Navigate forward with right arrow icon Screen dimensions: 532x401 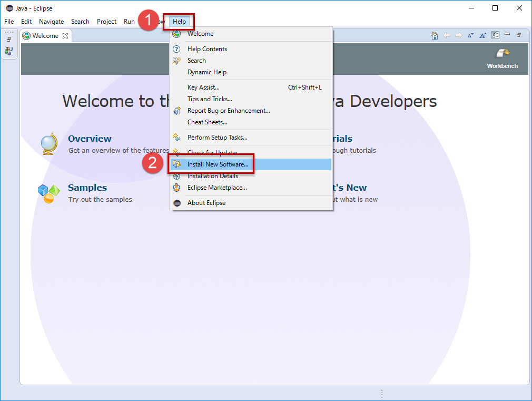click(x=459, y=35)
